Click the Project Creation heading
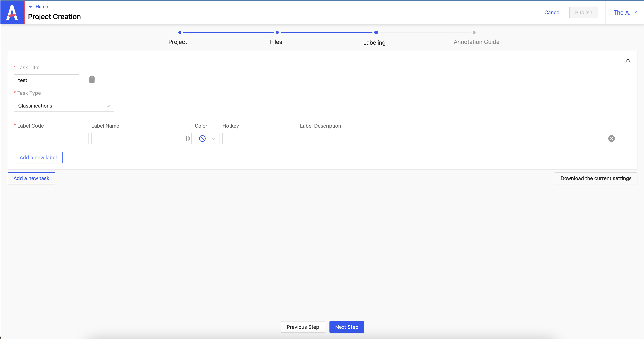Image resolution: width=644 pixels, height=339 pixels. pos(54,17)
